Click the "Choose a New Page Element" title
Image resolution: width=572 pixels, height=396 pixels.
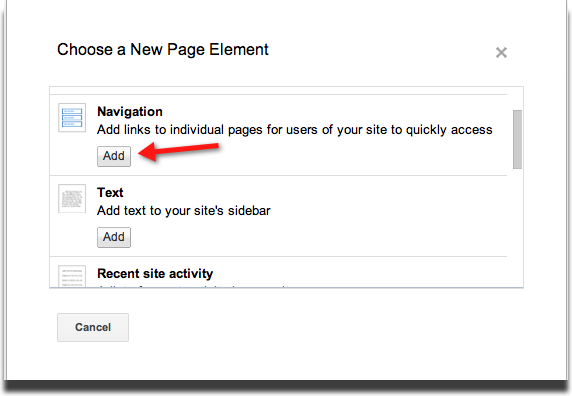[163, 50]
